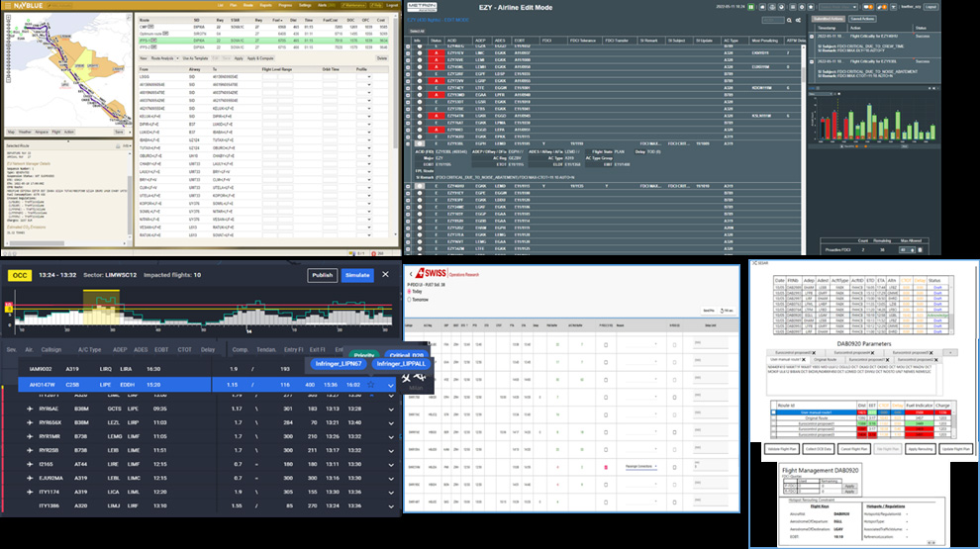Click the Simulate button
Viewport: 980px width, 549px height.
[357, 275]
